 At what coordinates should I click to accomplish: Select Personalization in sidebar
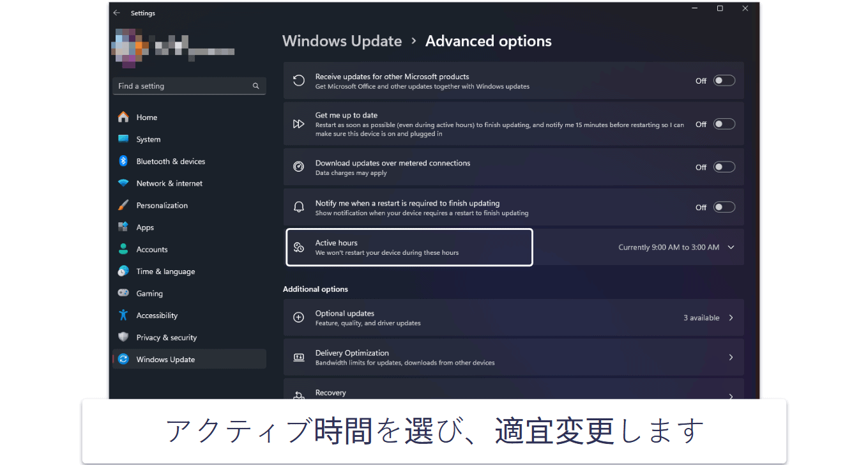click(x=189, y=205)
